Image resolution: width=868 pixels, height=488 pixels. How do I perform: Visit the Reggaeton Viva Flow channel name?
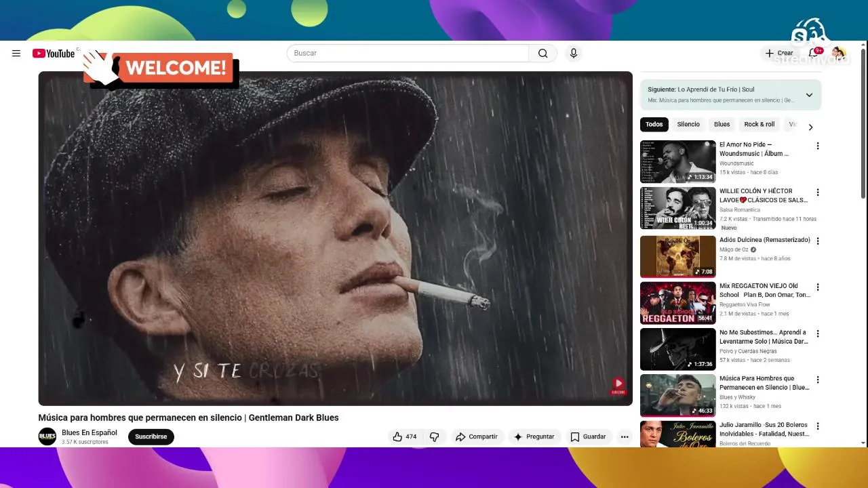coord(745,305)
